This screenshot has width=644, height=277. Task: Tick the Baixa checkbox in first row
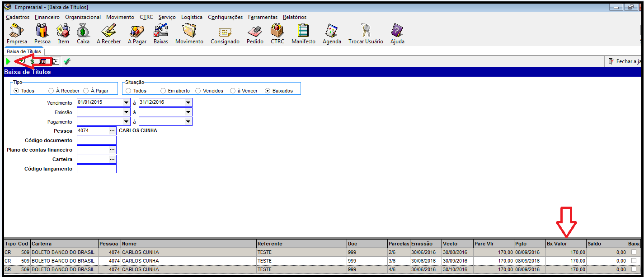(634, 252)
